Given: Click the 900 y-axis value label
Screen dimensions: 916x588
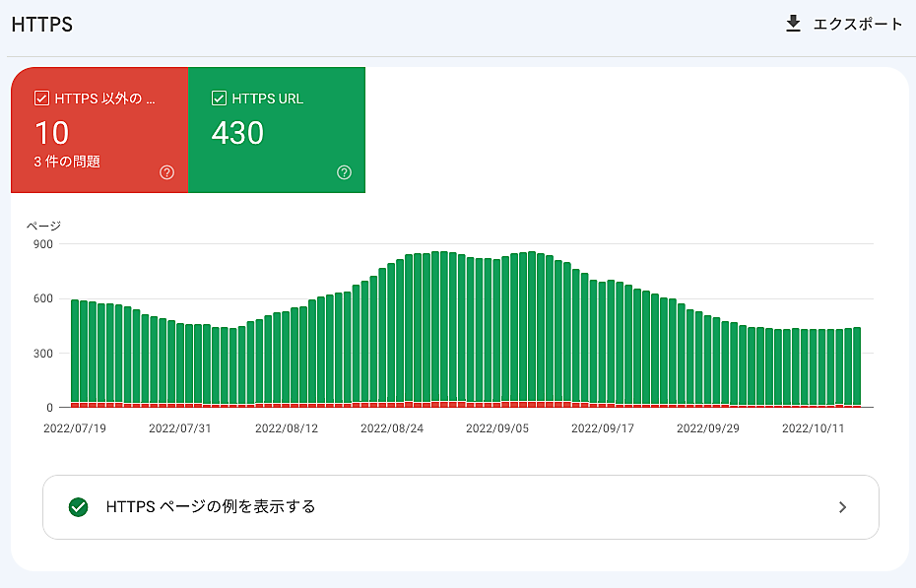Looking at the screenshot, I should click(x=42, y=243).
